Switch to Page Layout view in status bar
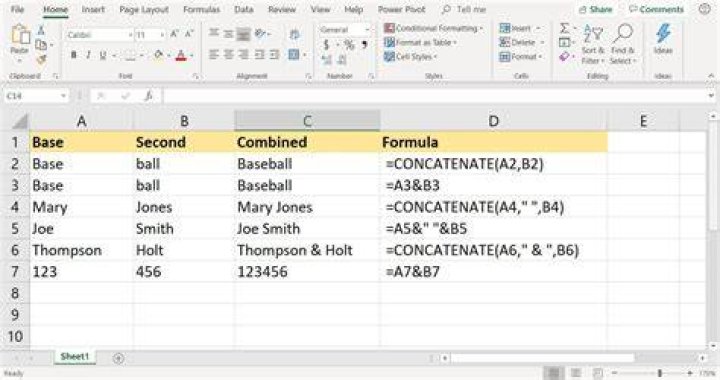The width and height of the screenshot is (720, 380). click(x=576, y=373)
